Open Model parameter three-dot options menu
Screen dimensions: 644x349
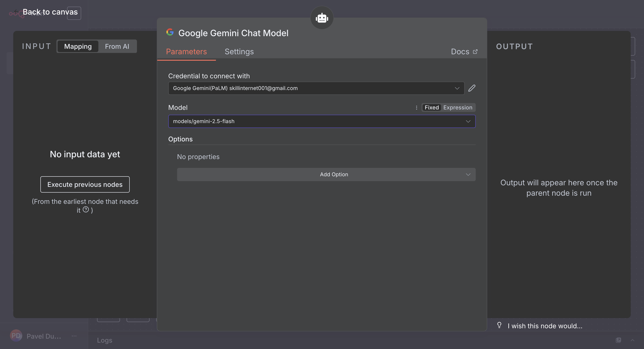tap(416, 107)
